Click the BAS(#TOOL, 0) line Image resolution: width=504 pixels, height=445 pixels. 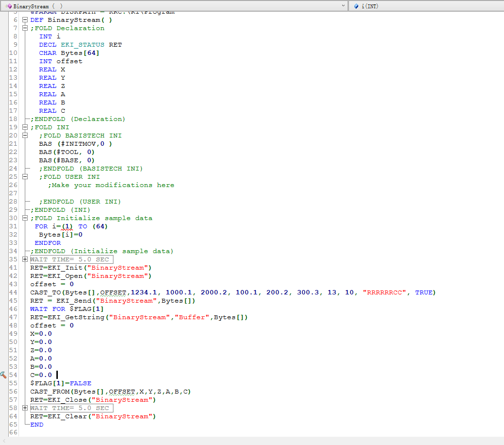click(67, 152)
